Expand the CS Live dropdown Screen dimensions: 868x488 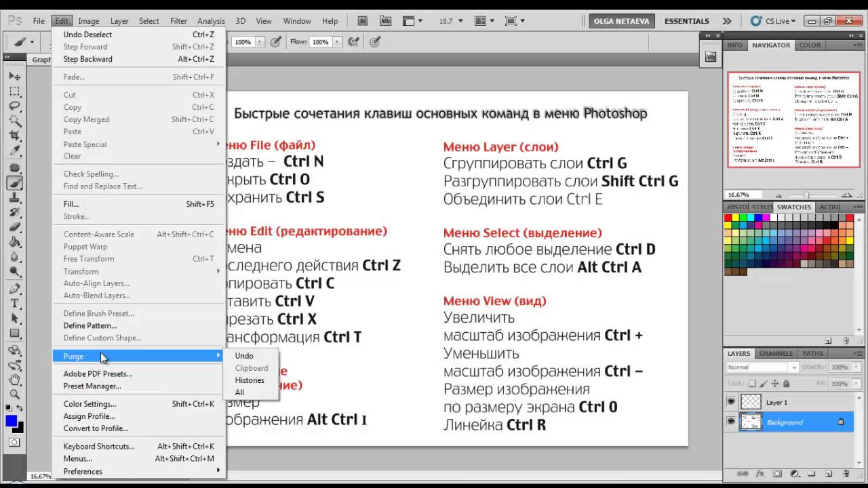775,21
